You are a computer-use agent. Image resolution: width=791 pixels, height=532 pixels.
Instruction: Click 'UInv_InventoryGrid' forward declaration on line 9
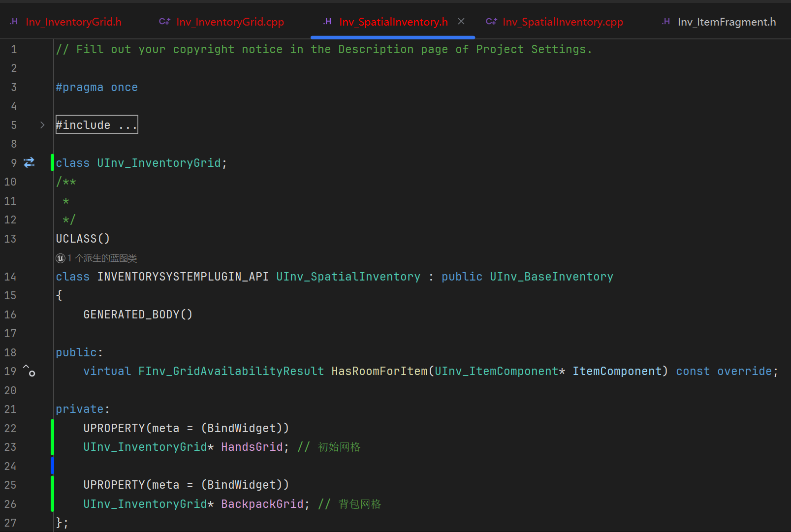(158, 163)
